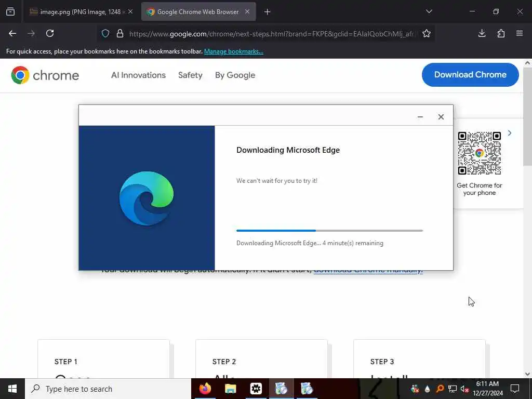Open the By Google menu item
The height and width of the screenshot is (399, 532).
(x=235, y=75)
